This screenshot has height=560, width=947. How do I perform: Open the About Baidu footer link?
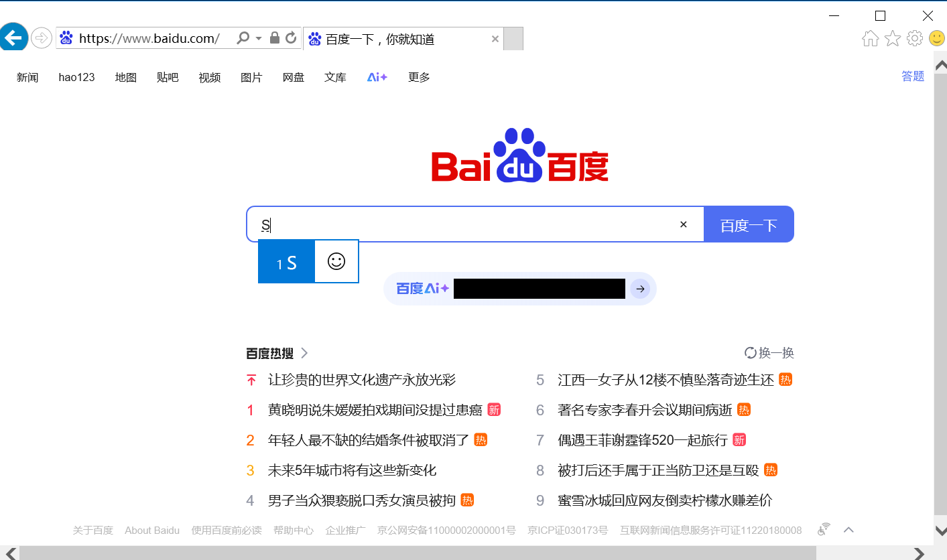tap(152, 530)
